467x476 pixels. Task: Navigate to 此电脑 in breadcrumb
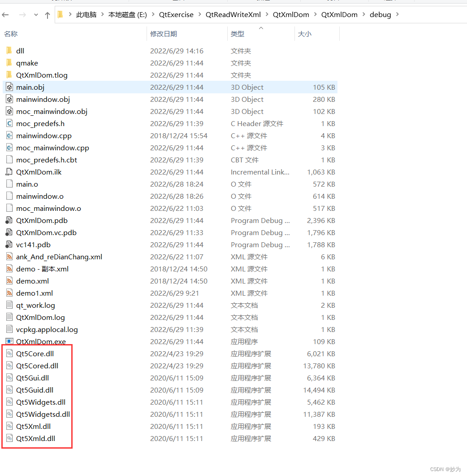click(x=86, y=14)
